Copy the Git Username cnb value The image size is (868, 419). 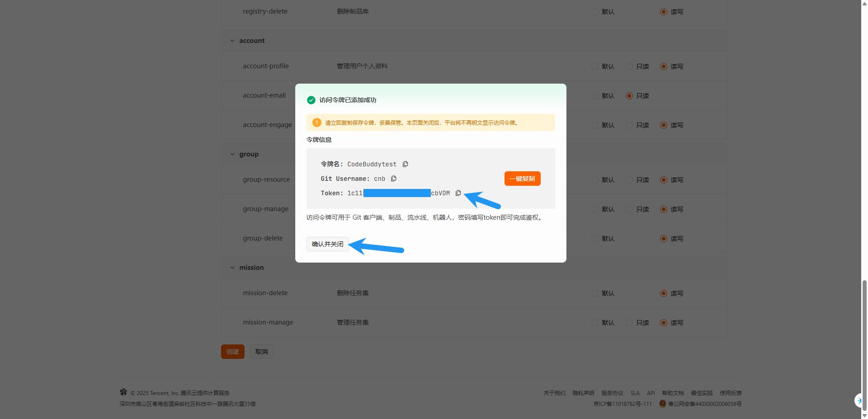(393, 179)
